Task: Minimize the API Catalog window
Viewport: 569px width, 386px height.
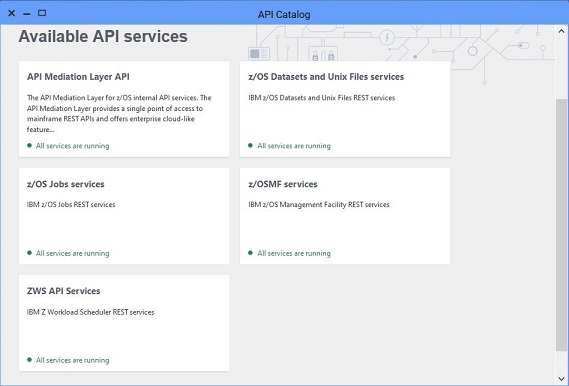Action: point(26,14)
